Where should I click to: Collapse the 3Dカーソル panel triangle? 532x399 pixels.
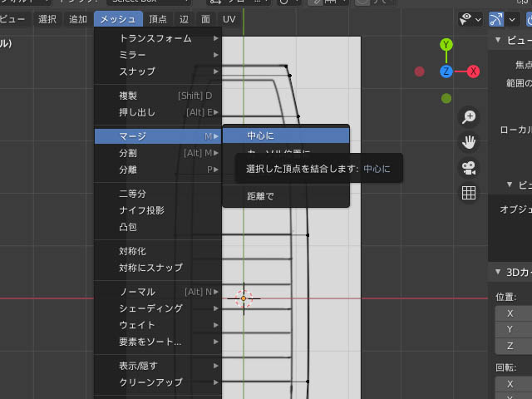click(498, 272)
